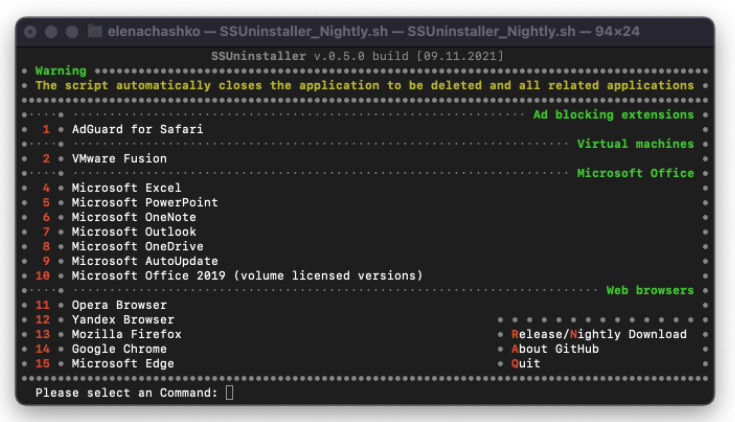Click the number 15 beside Microsoft Edge
The image size is (735, 422).
[43, 363]
